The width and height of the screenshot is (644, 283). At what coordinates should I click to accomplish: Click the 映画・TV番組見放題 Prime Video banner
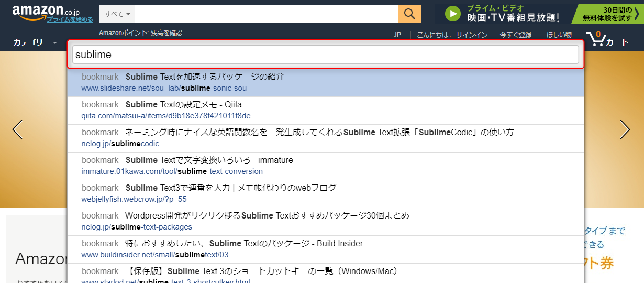coord(513,14)
